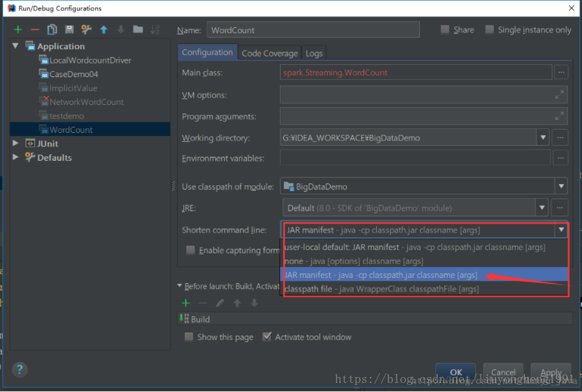
Task: Add a new configuration with the plus icon
Action: pos(17,30)
